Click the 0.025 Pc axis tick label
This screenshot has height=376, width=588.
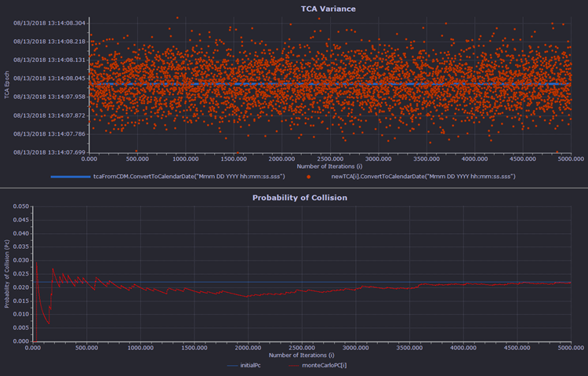[x=21, y=274]
